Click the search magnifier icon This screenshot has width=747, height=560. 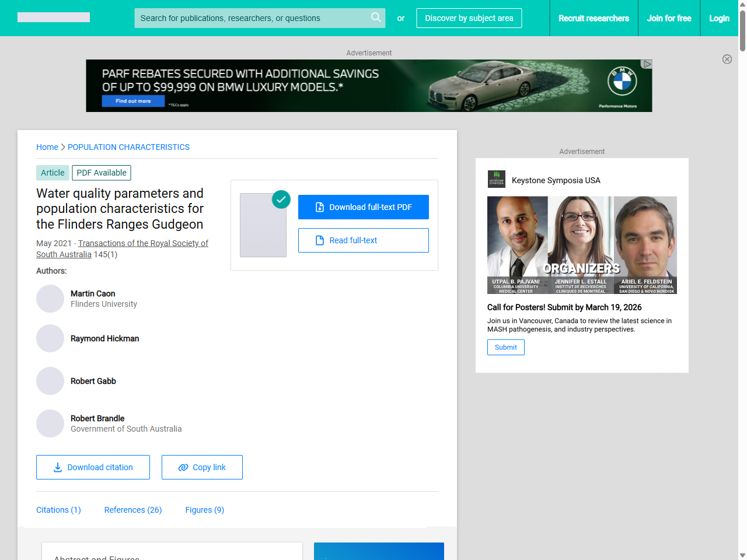coord(376,17)
